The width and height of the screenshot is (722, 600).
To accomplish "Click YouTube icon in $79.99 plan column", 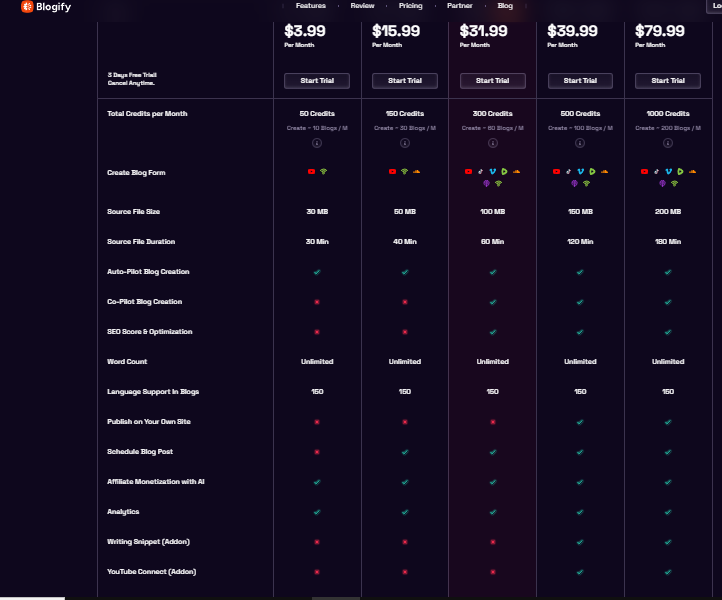I will [x=644, y=171].
